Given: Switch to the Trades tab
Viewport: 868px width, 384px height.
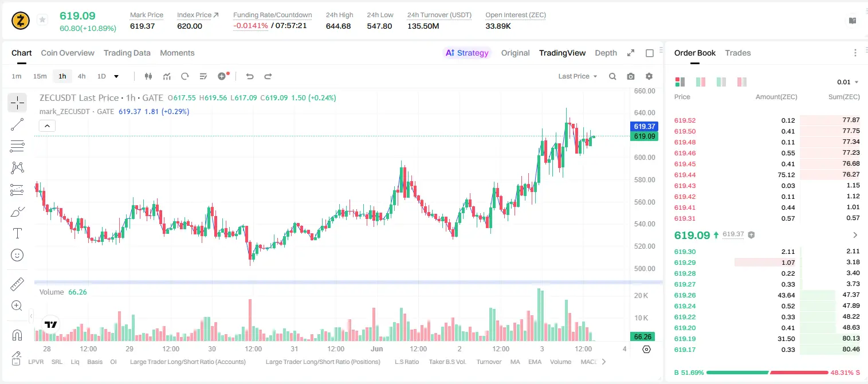Looking at the screenshot, I should pos(738,53).
